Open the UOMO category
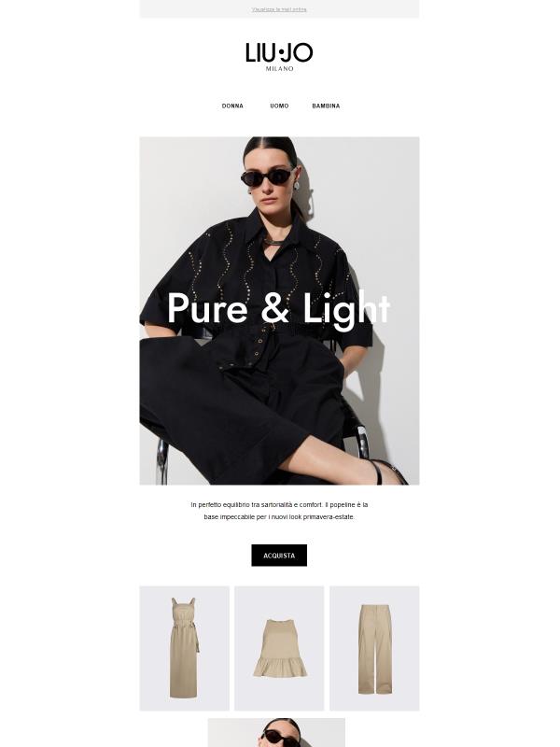 point(279,106)
